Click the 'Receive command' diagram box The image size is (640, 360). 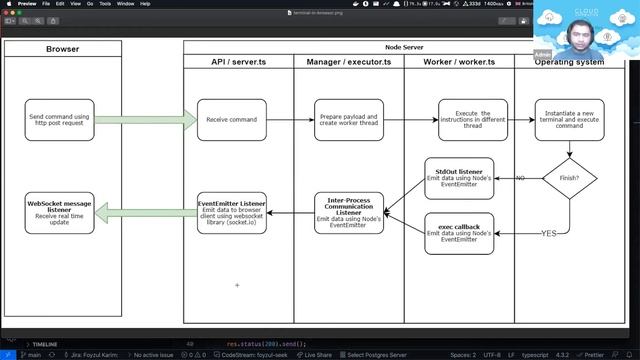coord(232,120)
